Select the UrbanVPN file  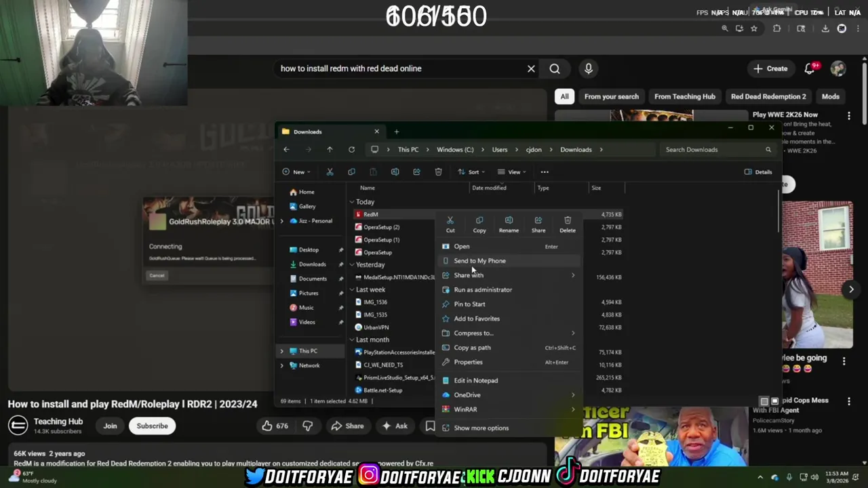click(376, 327)
